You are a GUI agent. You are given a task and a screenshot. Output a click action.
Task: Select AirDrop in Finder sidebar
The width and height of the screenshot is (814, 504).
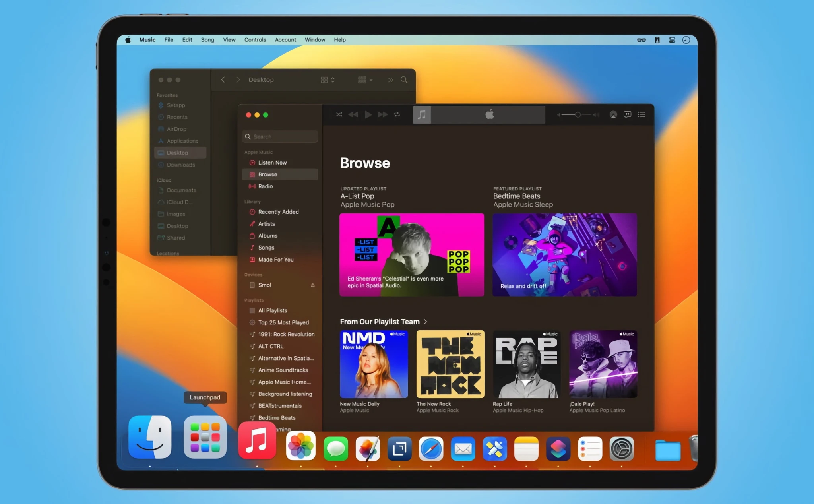click(180, 129)
